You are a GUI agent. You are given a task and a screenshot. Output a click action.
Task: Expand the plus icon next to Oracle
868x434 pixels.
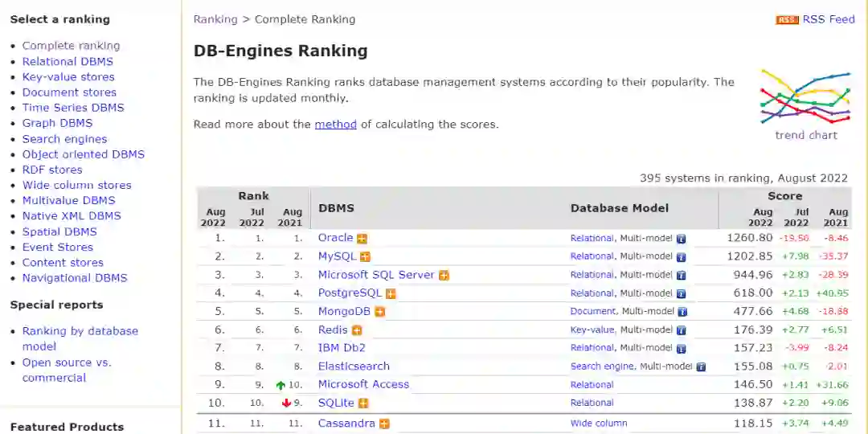click(x=362, y=239)
